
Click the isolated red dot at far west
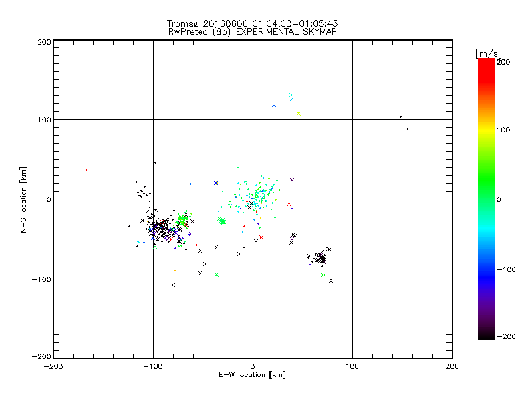tap(86, 170)
